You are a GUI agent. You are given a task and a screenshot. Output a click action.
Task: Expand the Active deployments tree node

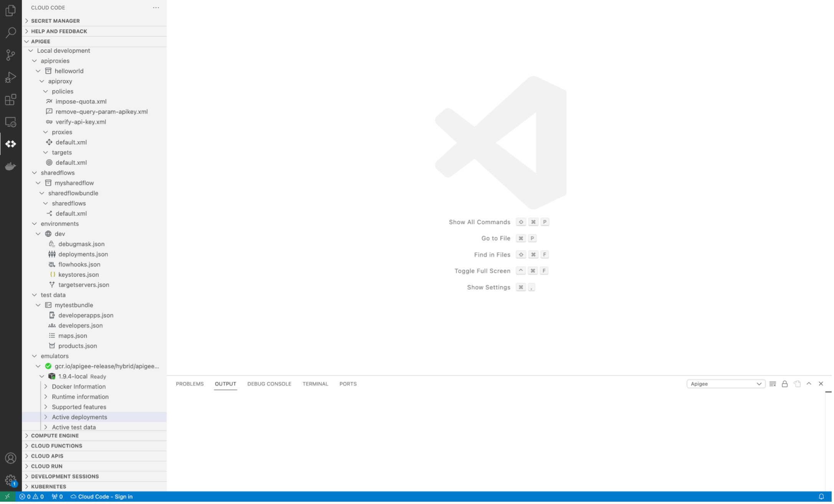coord(46,416)
